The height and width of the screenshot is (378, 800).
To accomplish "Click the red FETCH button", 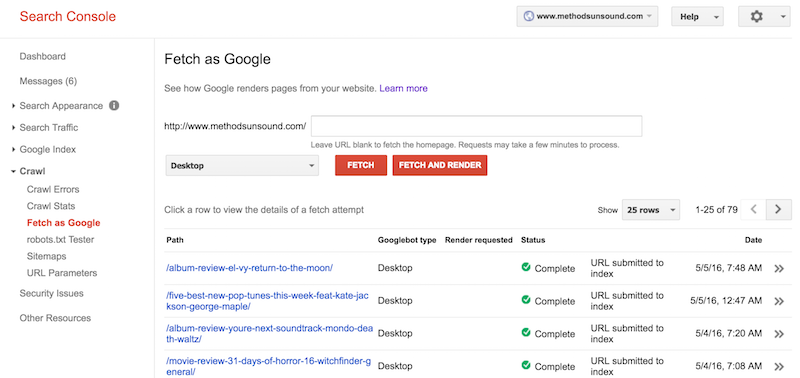I will pos(361,165).
